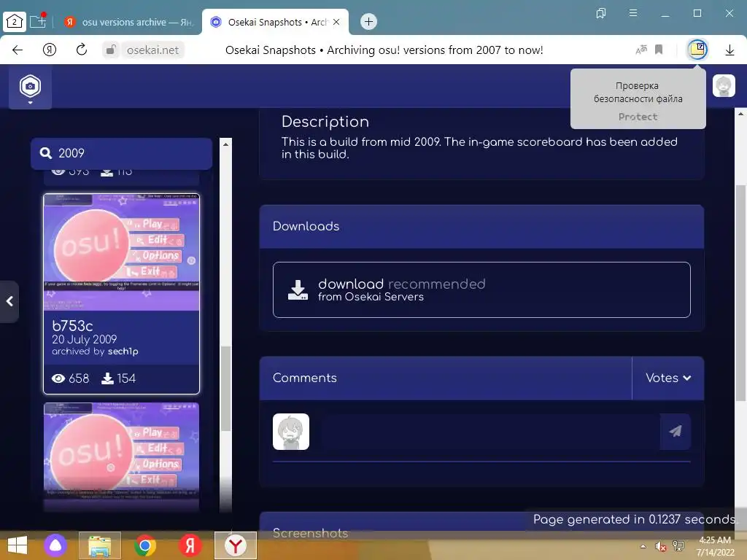Click the Yandex Browser taskbar icon
The width and height of the screenshot is (747, 560).
(236, 545)
